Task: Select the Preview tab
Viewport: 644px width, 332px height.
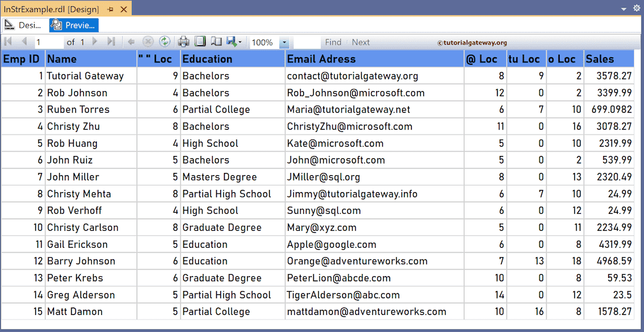Action: pos(74,25)
